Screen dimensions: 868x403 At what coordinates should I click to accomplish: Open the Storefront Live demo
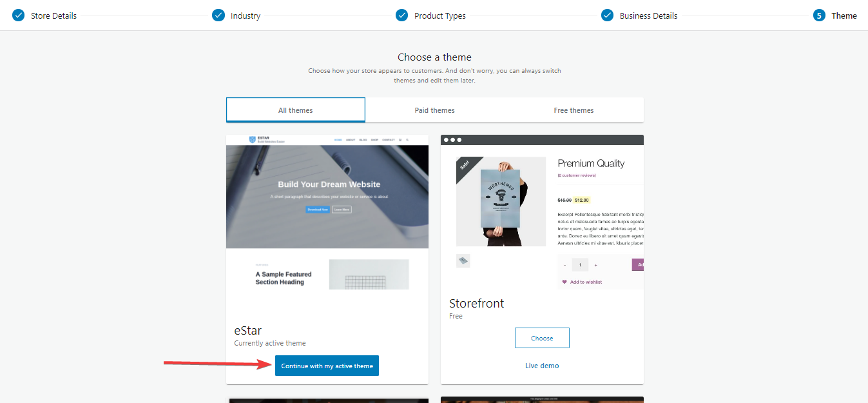pos(542,365)
